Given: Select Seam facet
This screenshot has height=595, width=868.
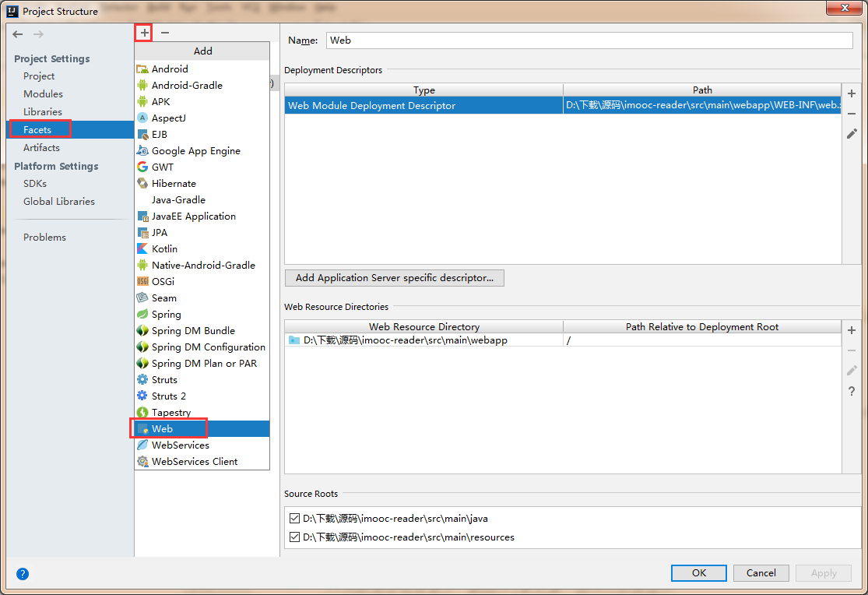Looking at the screenshot, I should click(202, 297).
